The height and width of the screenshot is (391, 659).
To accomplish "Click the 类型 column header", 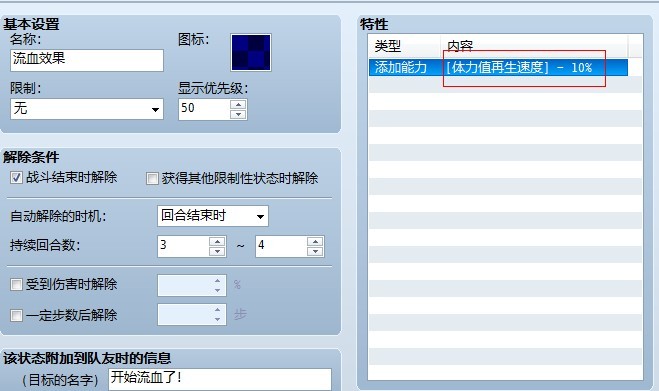I will coord(405,46).
